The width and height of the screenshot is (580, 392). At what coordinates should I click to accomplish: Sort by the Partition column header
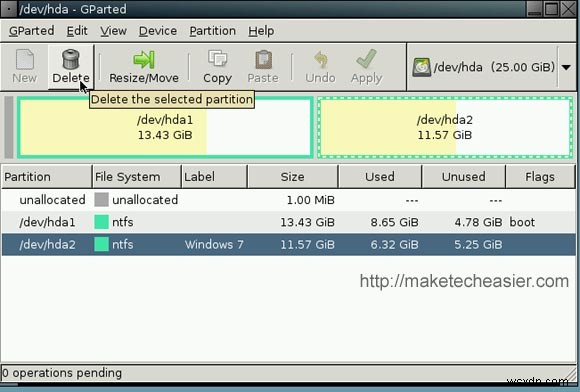(x=47, y=177)
